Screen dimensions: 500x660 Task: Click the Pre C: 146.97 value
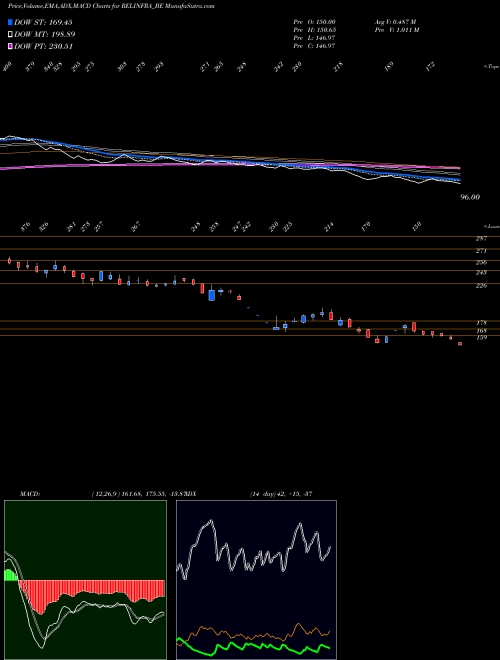tap(314, 46)
